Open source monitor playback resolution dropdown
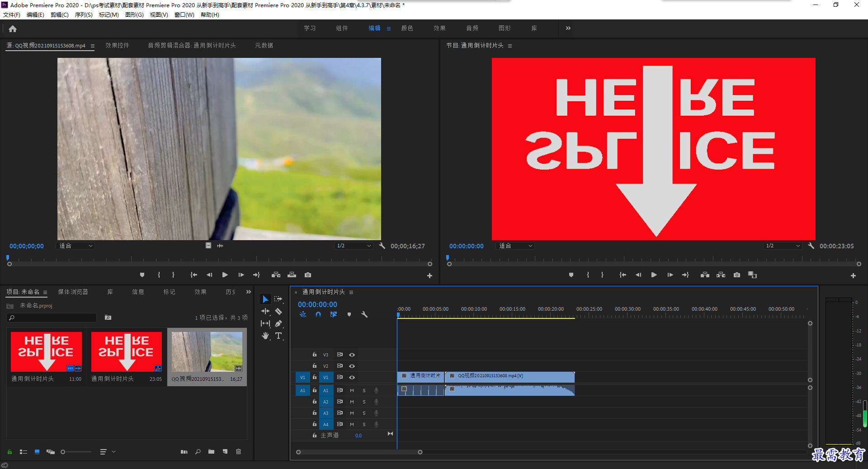The height and width of the screenshot is (469, 868). [354, 246]
